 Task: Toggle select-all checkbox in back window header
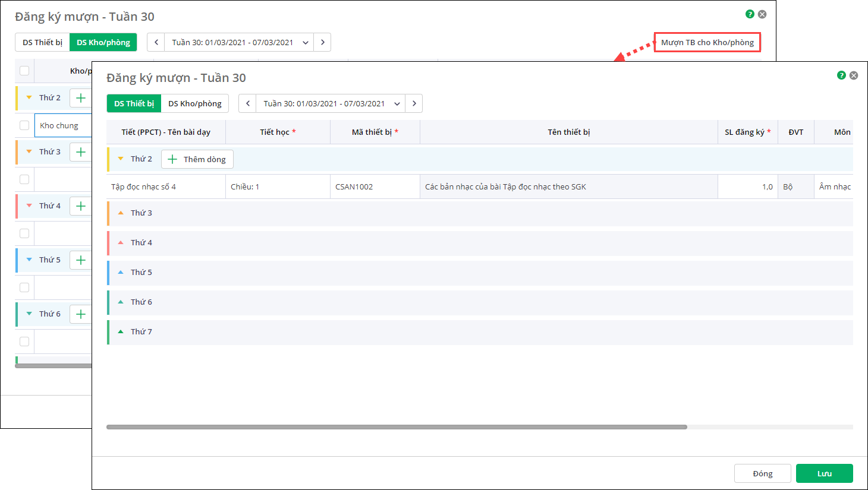24,71
